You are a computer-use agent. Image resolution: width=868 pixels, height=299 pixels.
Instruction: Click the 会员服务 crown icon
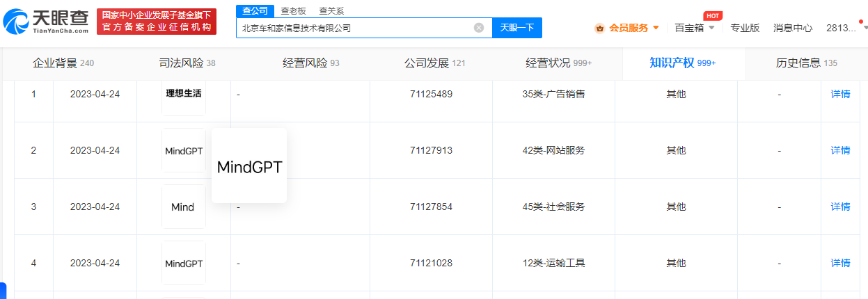[x=599, y=28]
